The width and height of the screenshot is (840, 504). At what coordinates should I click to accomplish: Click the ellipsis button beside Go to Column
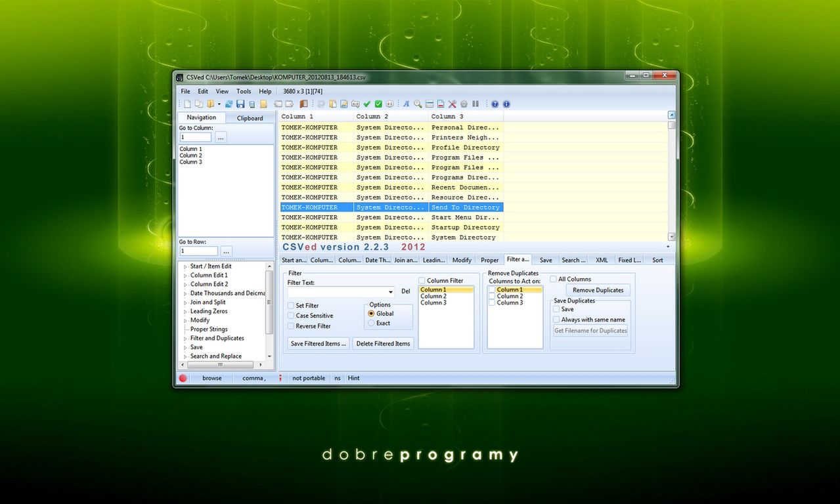click(x=221, y=137)
